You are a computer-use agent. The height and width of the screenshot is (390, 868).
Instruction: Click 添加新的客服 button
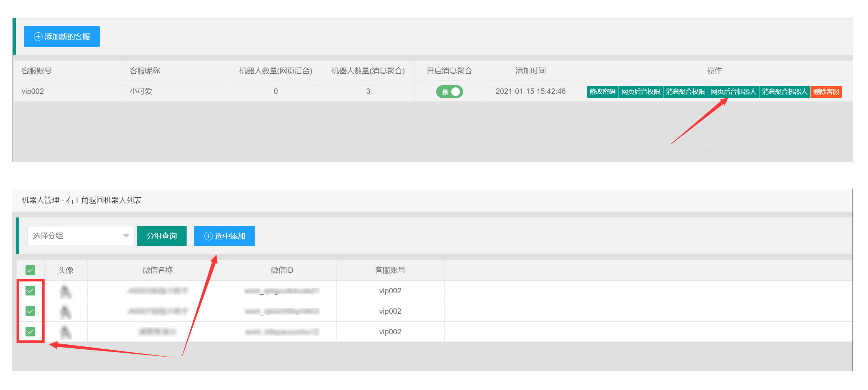(62, 37)
